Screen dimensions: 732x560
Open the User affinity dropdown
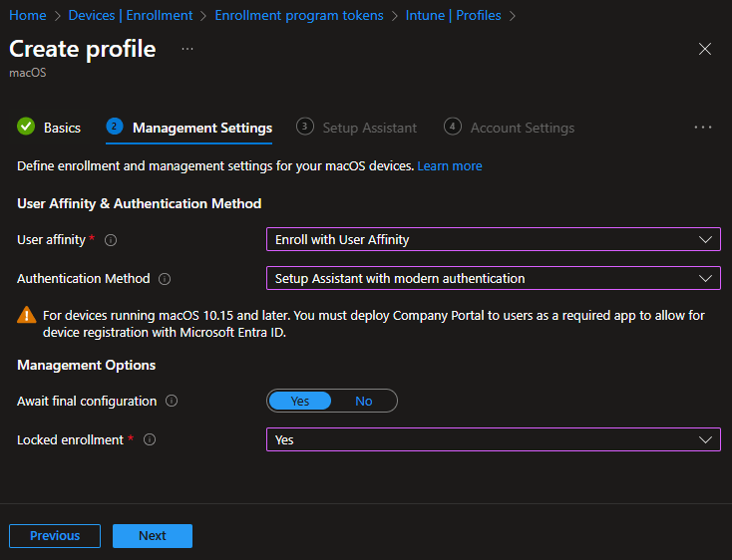point(493,240)
